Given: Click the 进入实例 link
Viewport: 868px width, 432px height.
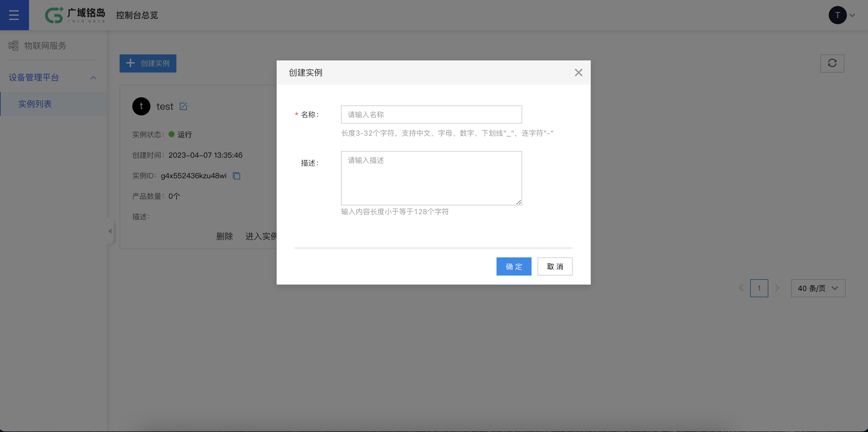Looking at the screenshot, I should (x=261, y=236).
